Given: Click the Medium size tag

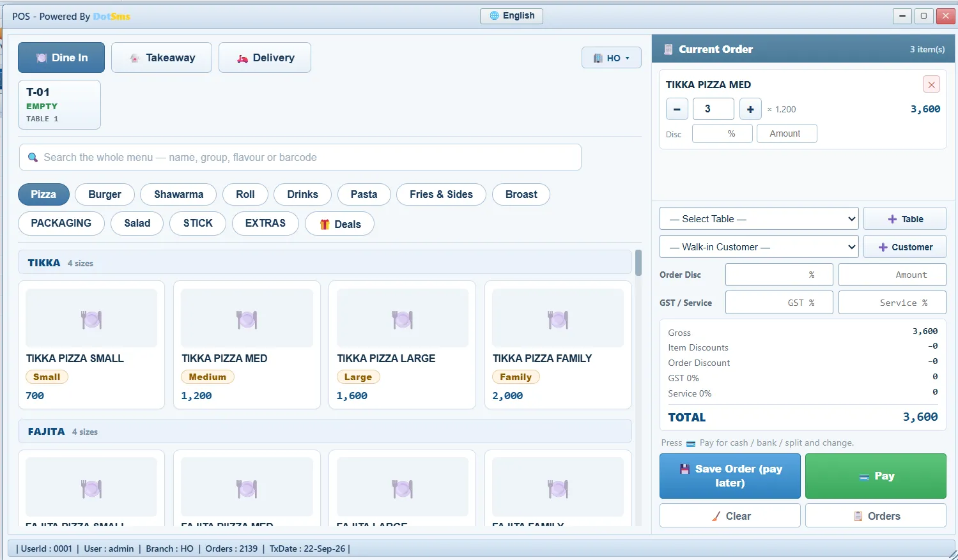Looking at the screenshot, I should pos(208,377).
